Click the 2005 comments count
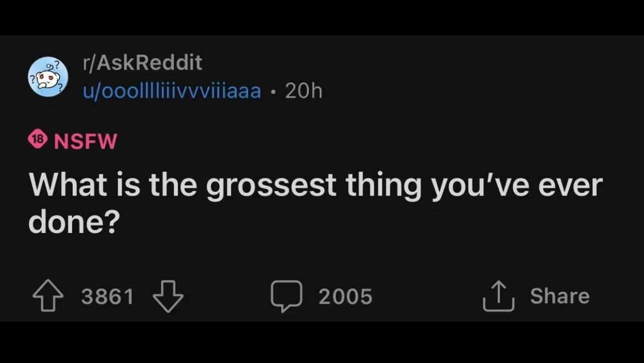 (x=346, y=296)
